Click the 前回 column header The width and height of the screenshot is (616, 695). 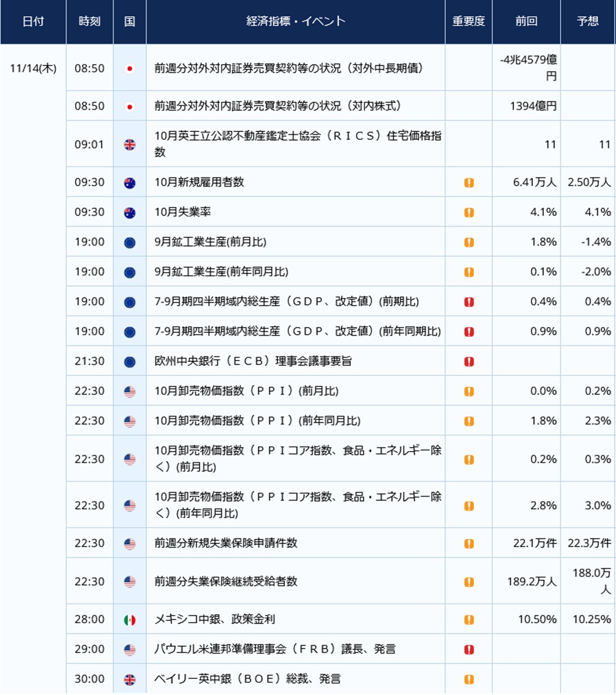[x=526, y=21]
